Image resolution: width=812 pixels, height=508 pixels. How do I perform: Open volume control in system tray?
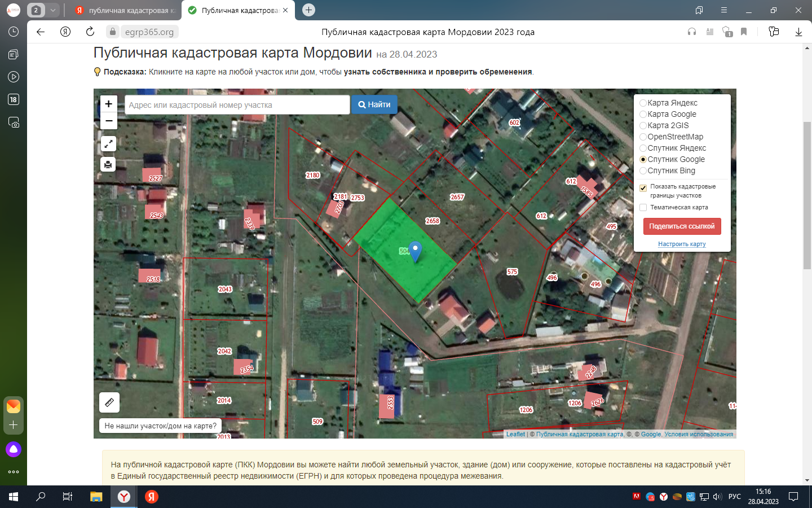click(x=717, y=497)
